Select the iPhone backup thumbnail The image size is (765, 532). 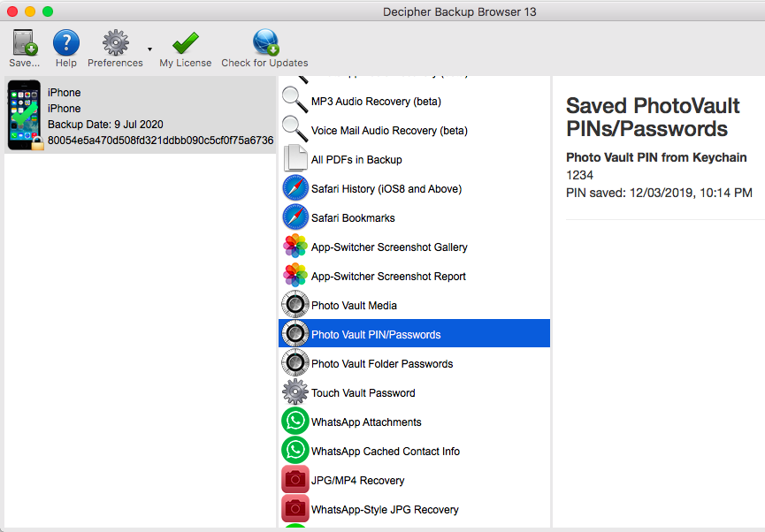25,115
